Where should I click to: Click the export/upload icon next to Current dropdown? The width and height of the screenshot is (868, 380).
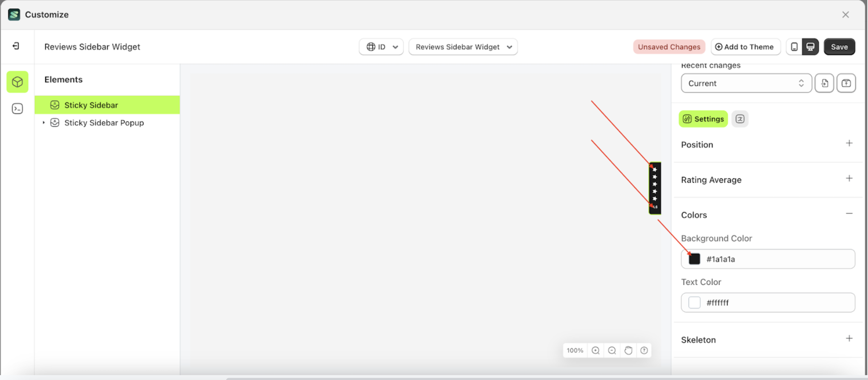point(846,83)
